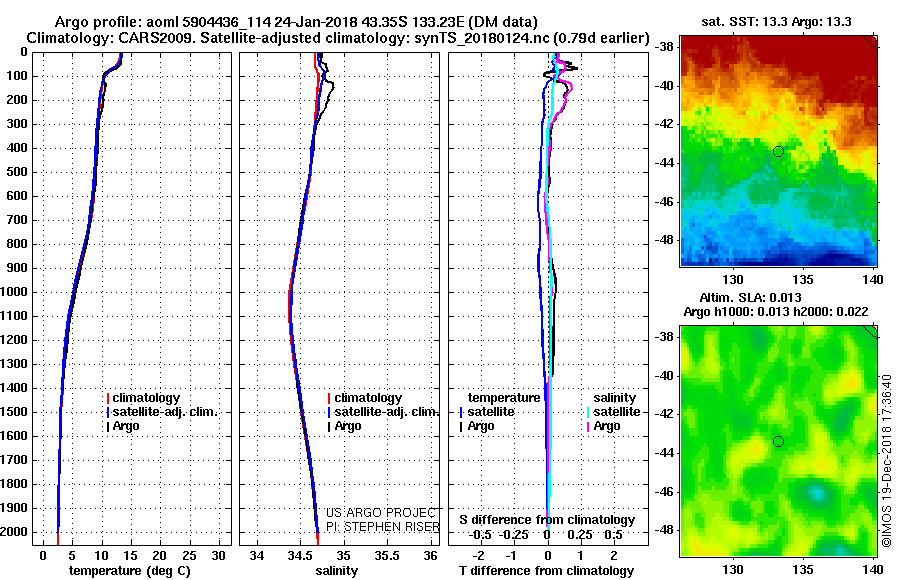Click the blue low-SLA eddy on altimetry map
900x580 pixels.
(816, 493)
